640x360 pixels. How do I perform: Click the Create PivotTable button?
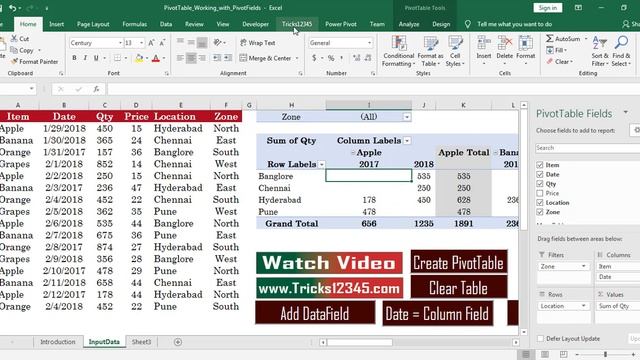tap(459, 262)
